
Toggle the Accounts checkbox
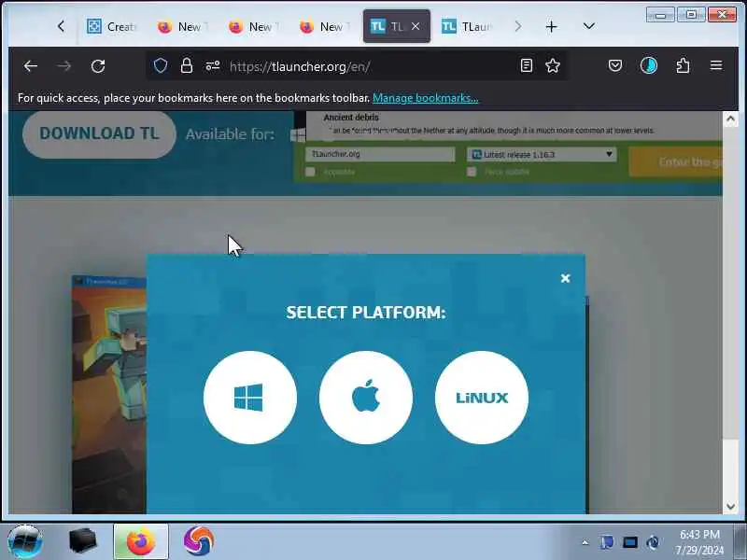(x=310, y=172)
